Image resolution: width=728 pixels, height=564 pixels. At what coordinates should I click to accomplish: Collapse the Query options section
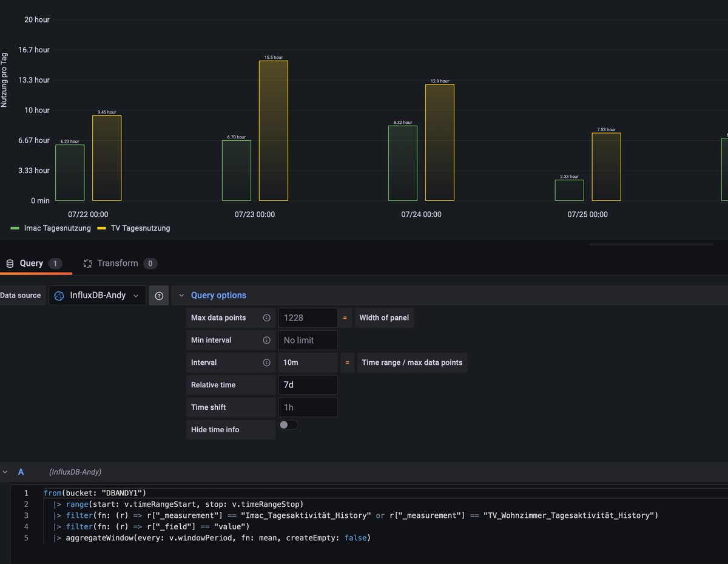tap(181, 296)
